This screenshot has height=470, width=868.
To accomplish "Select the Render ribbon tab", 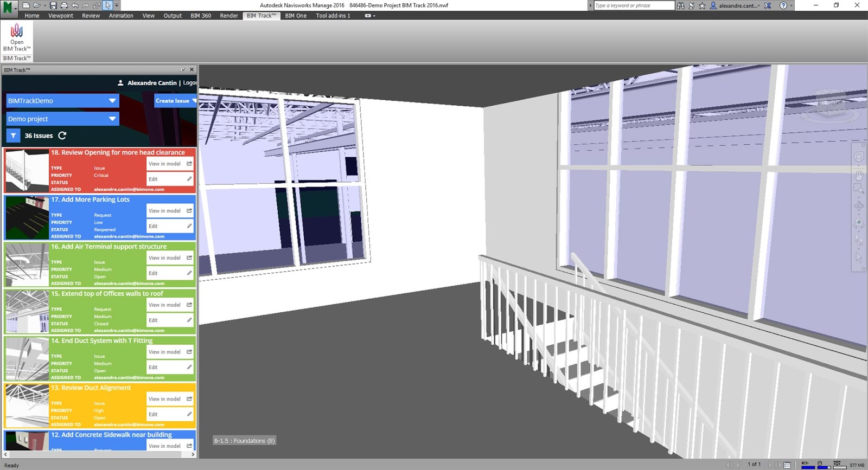I will click(x=229, y=16).
